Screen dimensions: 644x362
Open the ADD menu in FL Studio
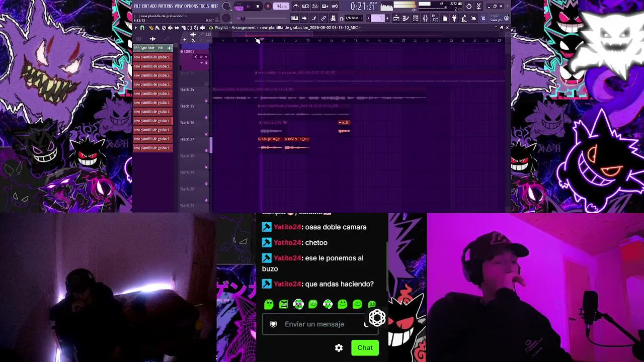(x=153, y=6)
